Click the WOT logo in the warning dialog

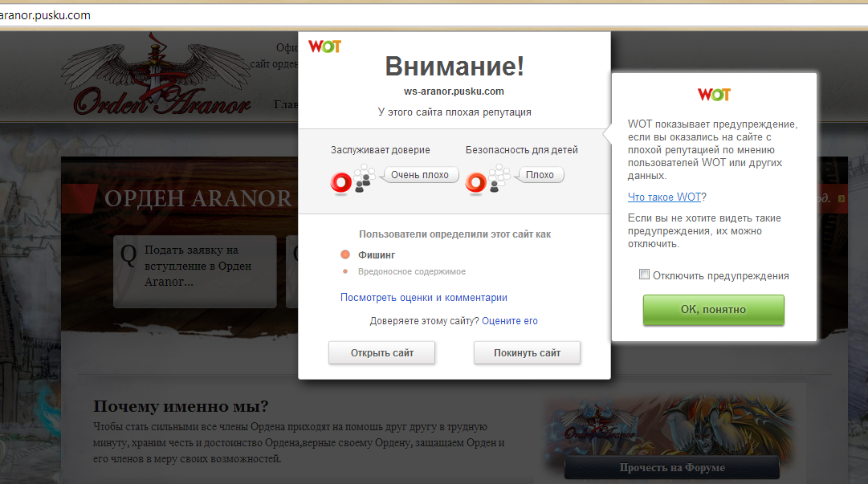pyautogui.click(x=324, y=47)
